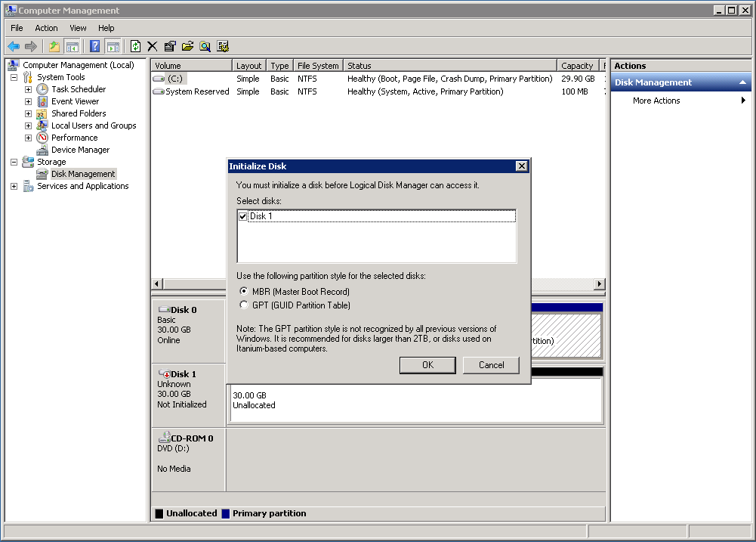The height and width of the screenshot is (542, 756).
Task: Open the More Actions submenu arrow
Action: [743, 101]
